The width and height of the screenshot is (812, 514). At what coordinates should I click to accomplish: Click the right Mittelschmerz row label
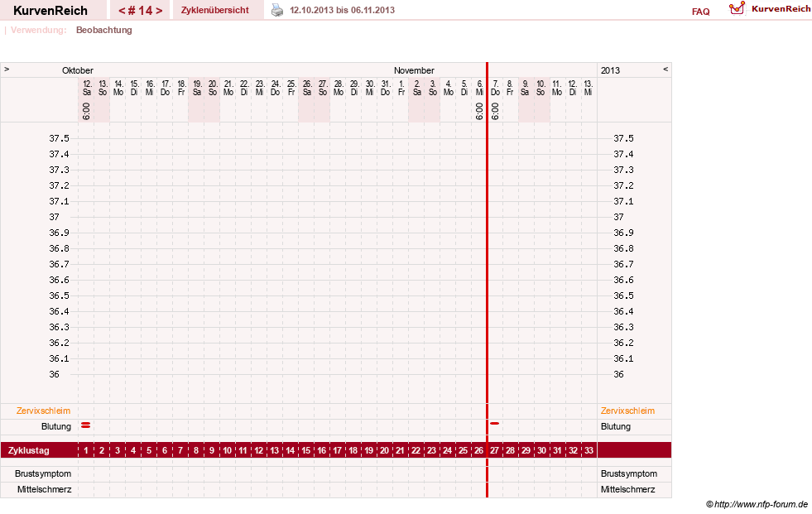[x=627, y=489]
